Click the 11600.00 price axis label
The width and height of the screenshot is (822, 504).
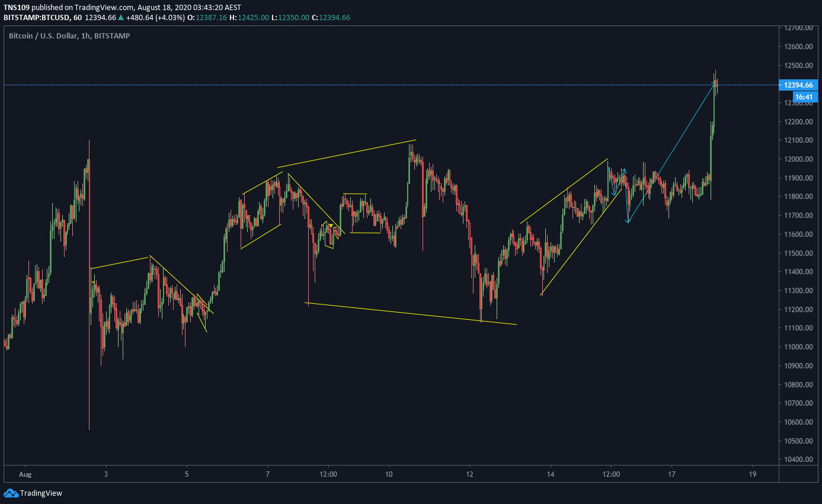tap(799, 235)
